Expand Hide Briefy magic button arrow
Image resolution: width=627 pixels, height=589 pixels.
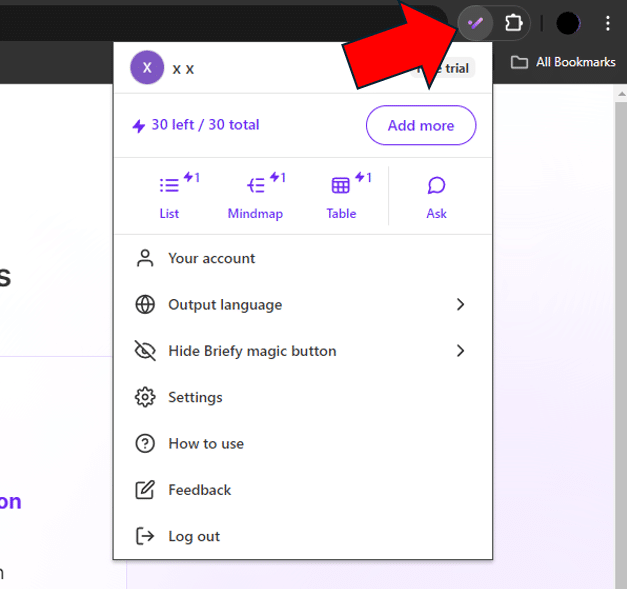pos(460,351)
